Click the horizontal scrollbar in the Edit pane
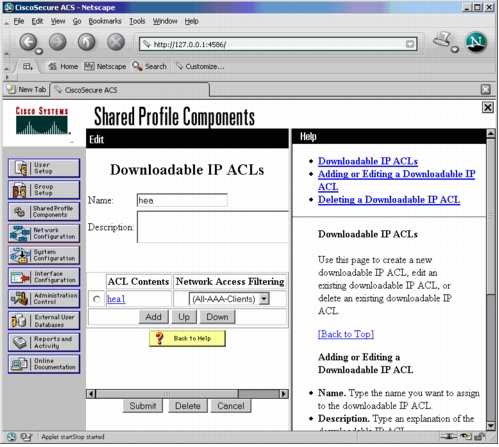The image size is (499, 447). 187,394
